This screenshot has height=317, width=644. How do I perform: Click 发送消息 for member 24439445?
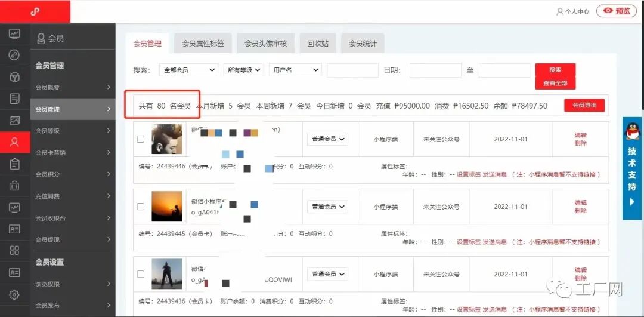click(494, 242)
